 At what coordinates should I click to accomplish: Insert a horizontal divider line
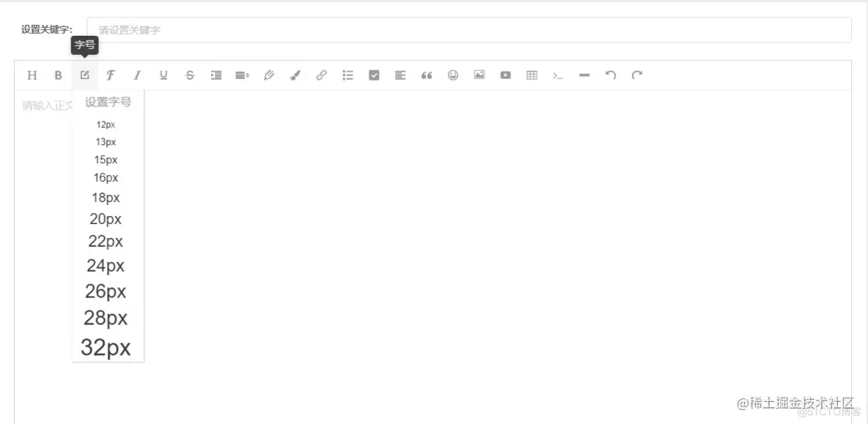[584, 75]
